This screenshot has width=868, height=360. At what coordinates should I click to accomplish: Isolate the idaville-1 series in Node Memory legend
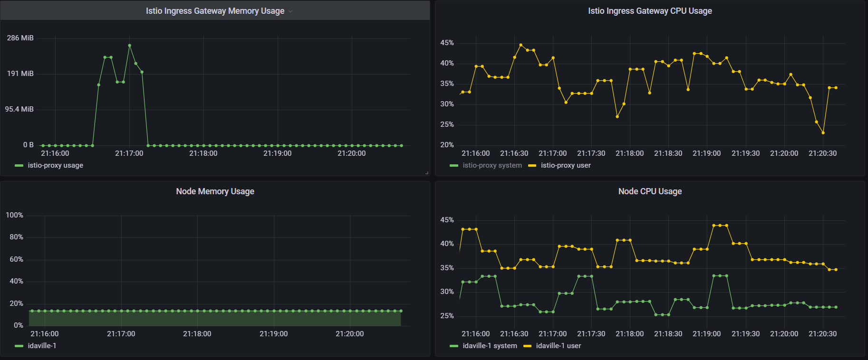42,346
